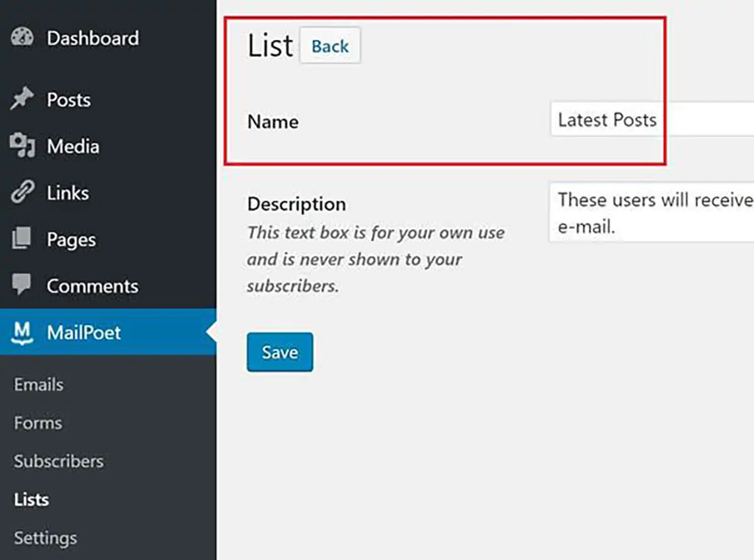Click the Media camera-and-music icon
754x560 pixels.
pyautogui.click(x=22, y=146)
